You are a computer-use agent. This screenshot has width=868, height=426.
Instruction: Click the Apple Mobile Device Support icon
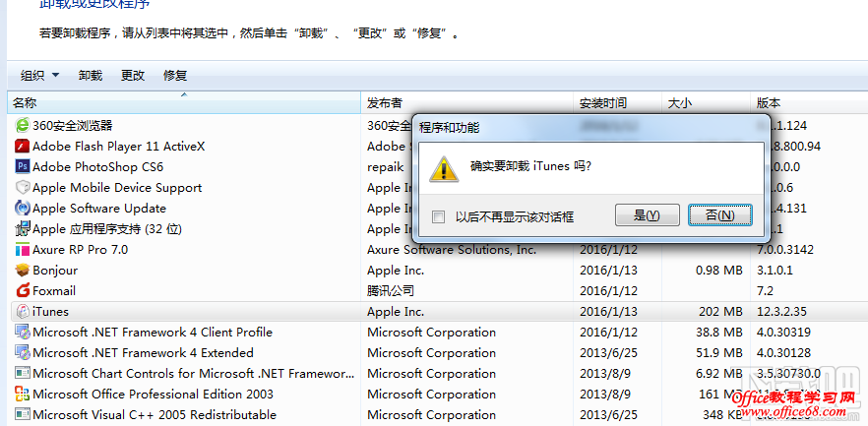(x=22, y=188)
